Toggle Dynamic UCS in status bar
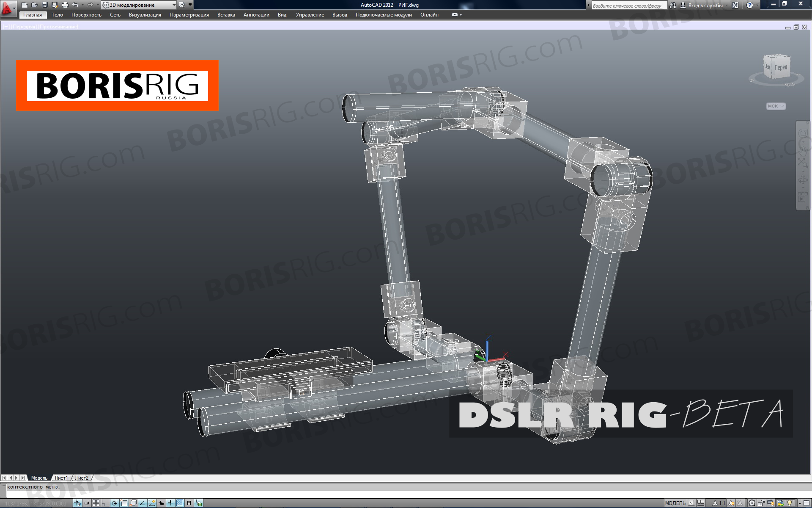Viewport: 812px width, 508px height. (152, 503)
